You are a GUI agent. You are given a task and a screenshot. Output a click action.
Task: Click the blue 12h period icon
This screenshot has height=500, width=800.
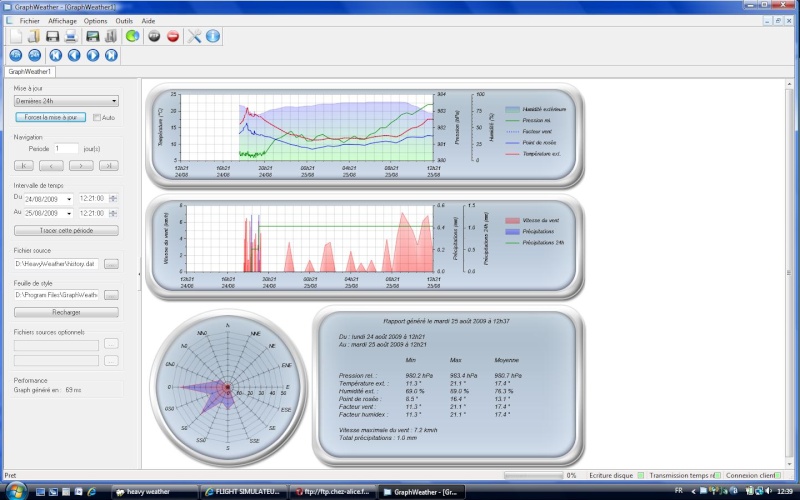pos(16,55)
